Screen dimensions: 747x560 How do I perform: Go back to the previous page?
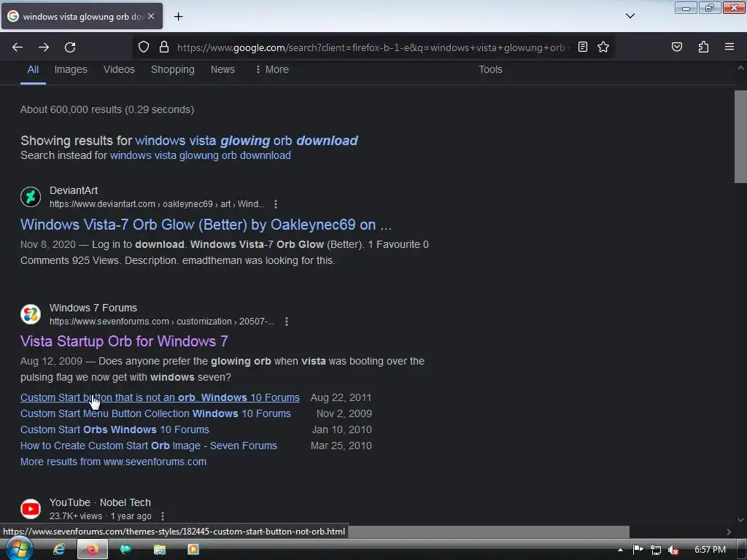[18, 47]
